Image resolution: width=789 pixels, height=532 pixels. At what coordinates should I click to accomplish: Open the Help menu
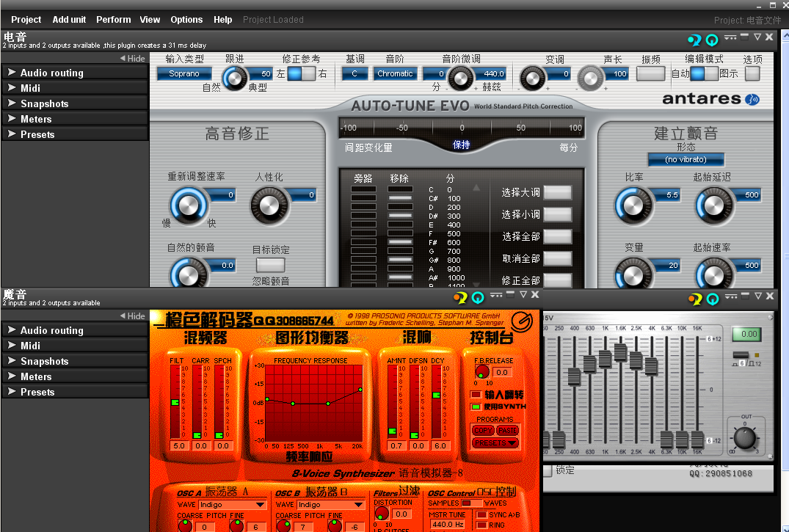(222, 20)
